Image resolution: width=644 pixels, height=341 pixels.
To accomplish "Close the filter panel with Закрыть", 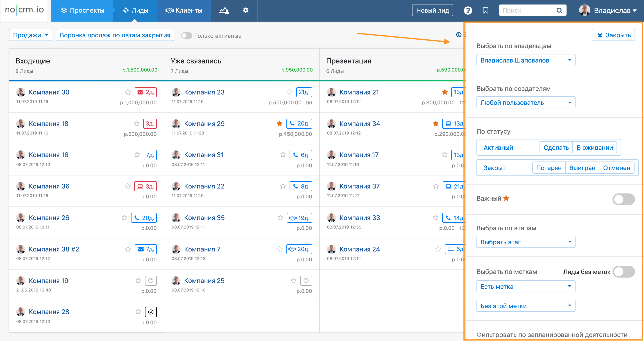I will 614,35.
